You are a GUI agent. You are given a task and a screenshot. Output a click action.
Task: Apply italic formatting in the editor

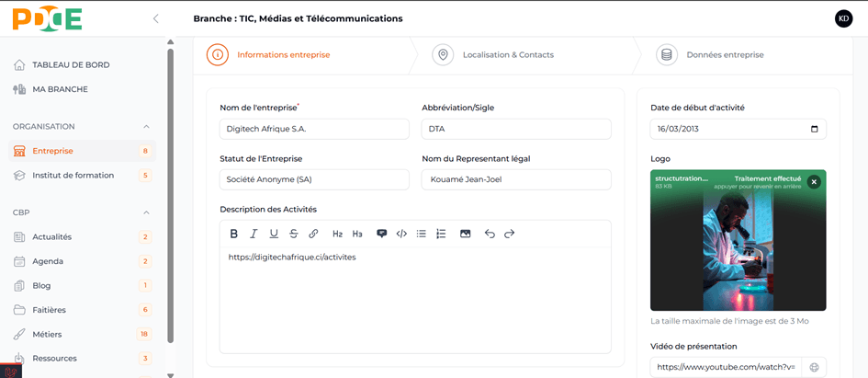tap(254, 234)
